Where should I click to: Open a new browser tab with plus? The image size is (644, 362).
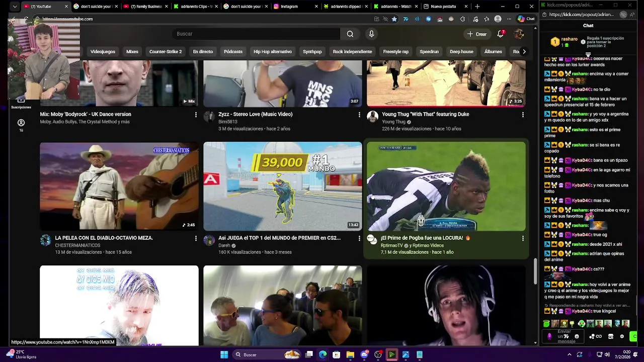tap(477, 7)
